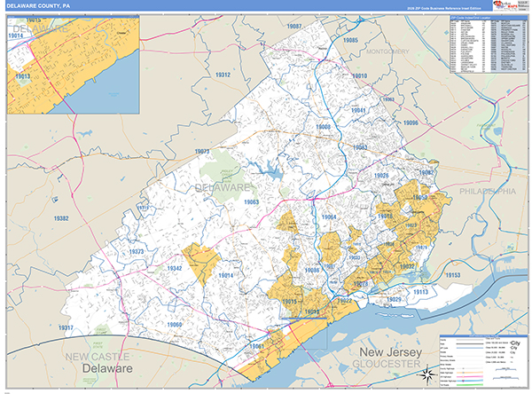Click the 'NEW CASTLE' county label
This screenshot has width=532, height=394.
click(x=98, y=357)
